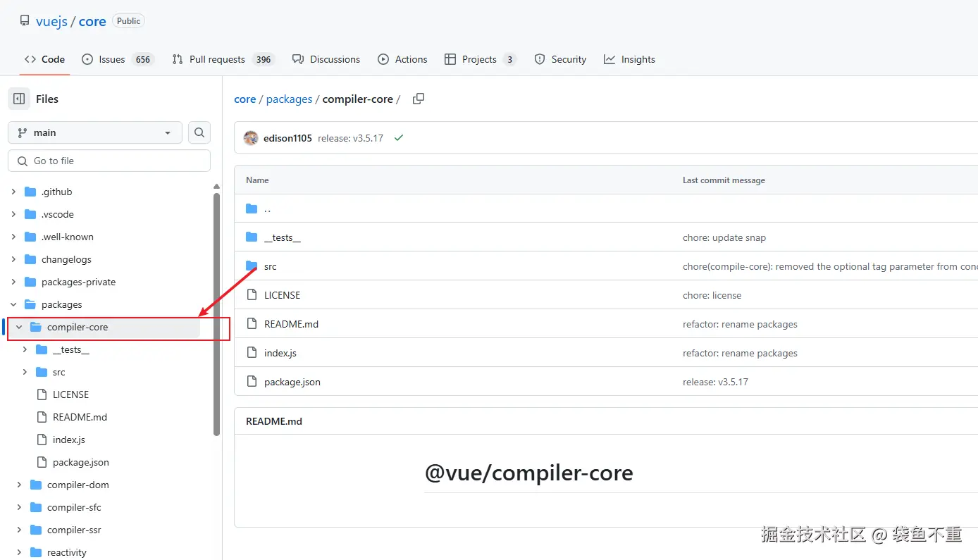The image size is (978, 560).
Task: Open package.json in the file tree
Action: coord(81,462)
